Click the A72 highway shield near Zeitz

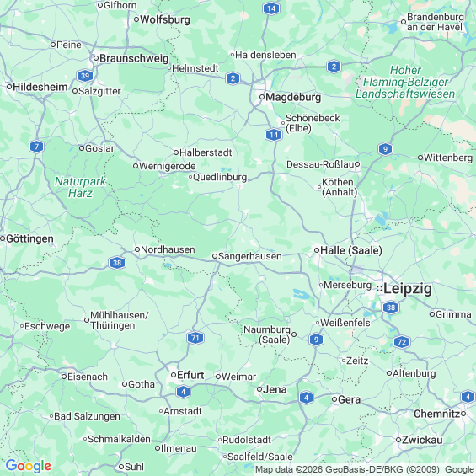coord(402,342)
